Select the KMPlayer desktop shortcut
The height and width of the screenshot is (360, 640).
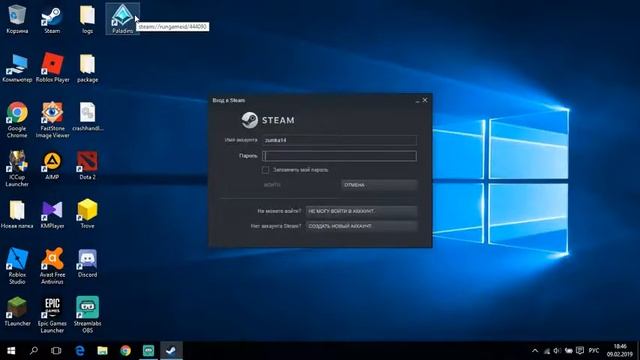point(52,214)
